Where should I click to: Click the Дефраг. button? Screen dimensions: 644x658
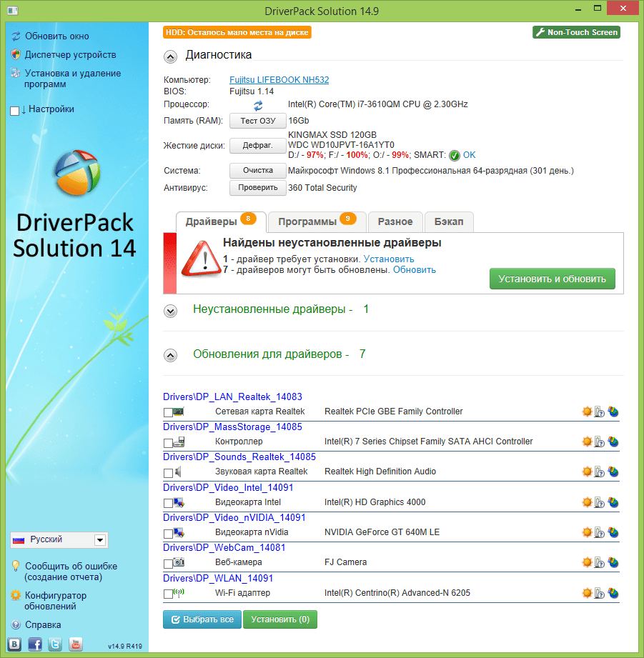tap(258, 145)
